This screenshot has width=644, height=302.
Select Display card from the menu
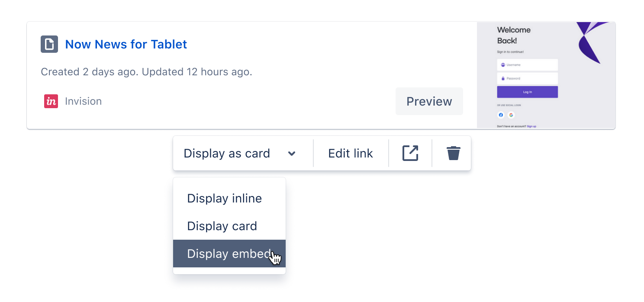tap(222, 226)
